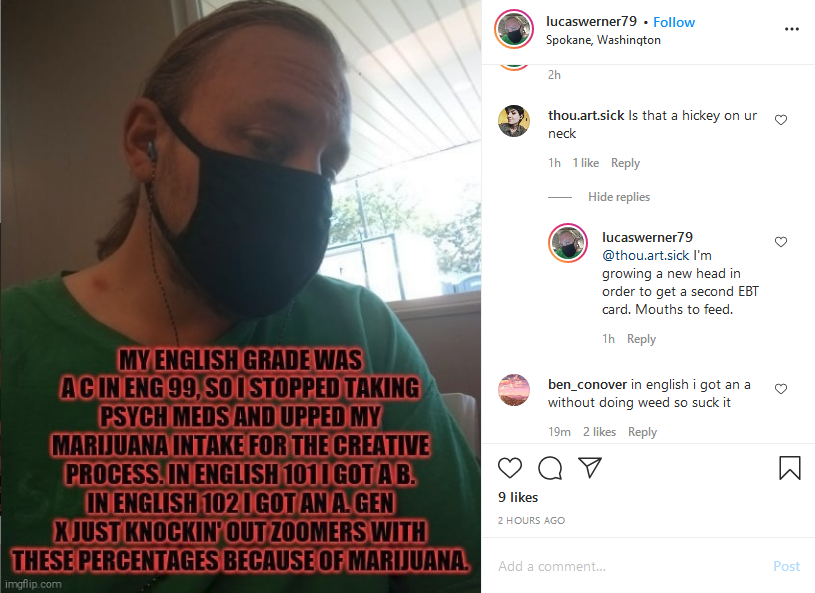
Task: Open the @thou.art.sick mention link
Action: (646, 256)
